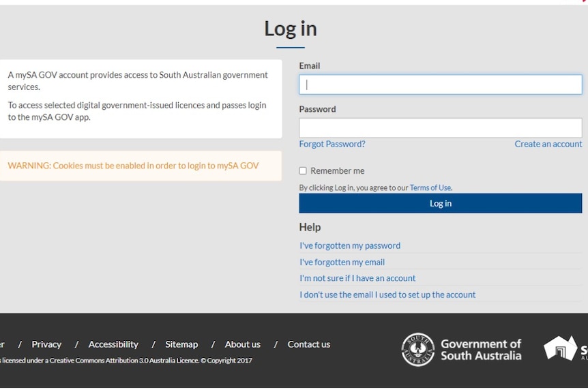Open the Forgot Password? link

(332, 144)
